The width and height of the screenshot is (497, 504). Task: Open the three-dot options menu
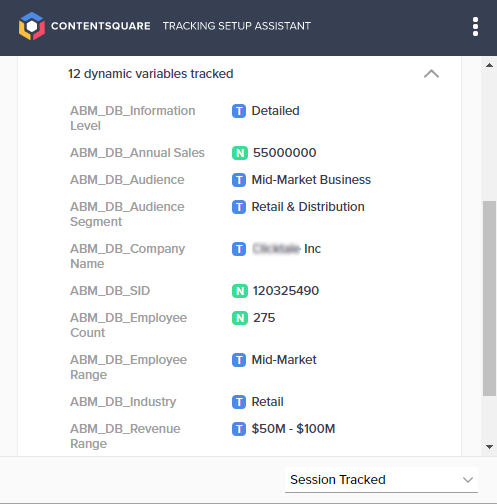pos(475,26)
